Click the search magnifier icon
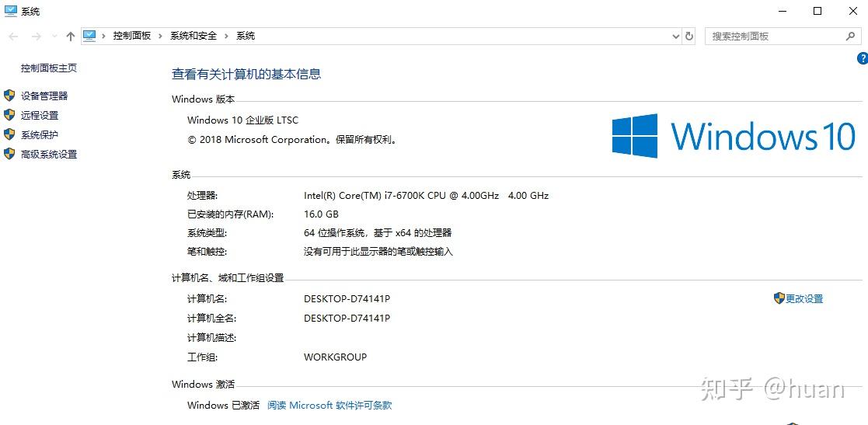The image size is (868, 425). (850, 37)
